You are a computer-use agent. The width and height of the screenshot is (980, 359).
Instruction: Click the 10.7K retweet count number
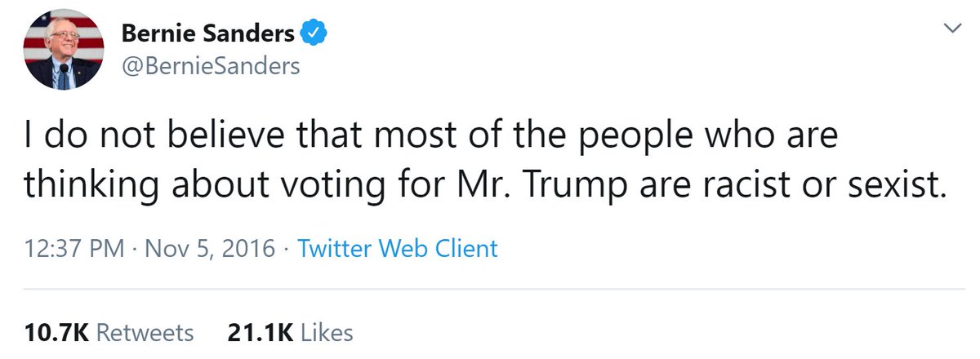(x=56, y=333)
